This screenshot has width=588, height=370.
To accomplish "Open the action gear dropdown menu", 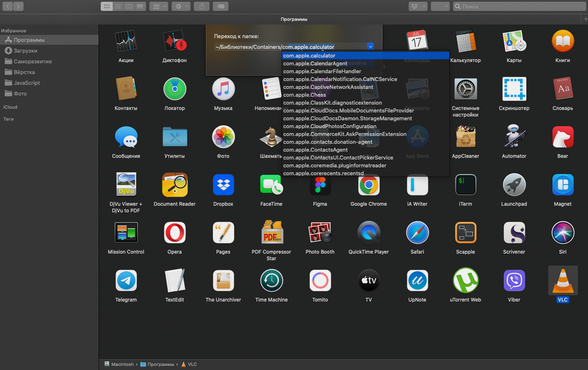I will [181, 6].
